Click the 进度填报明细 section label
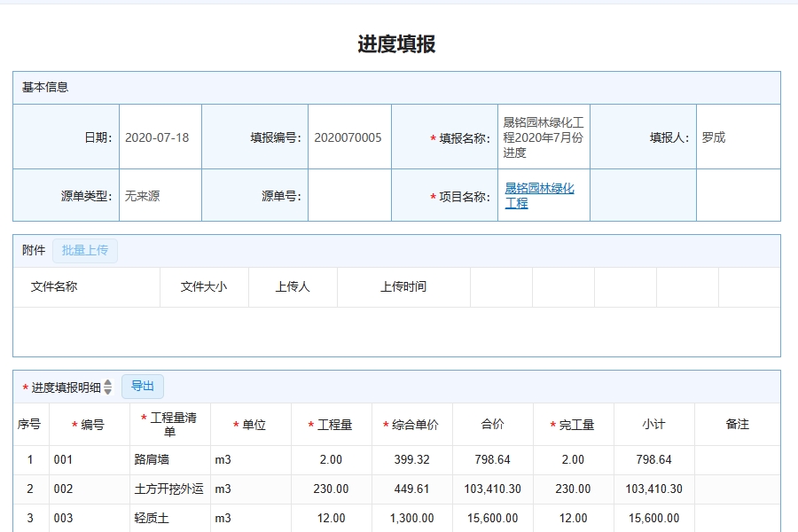This screenshot has height=532, width=798. coord(66,387)
